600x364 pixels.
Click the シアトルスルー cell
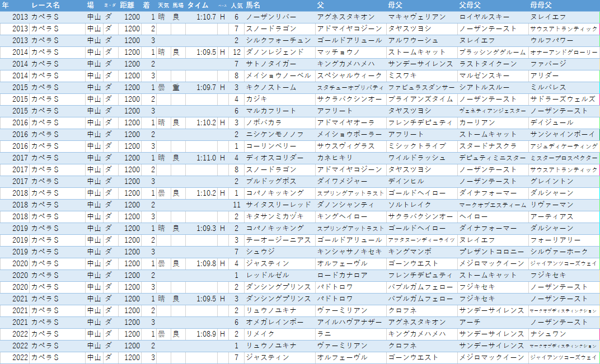(484, 88)
